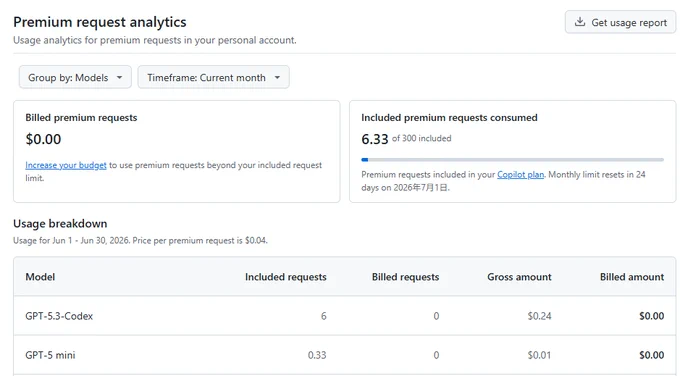Screen dimensions: 680x376
Task: Click billed requests 0 in GPT-5 mini row
Action: pyautogui.click(x=436, y=355)
